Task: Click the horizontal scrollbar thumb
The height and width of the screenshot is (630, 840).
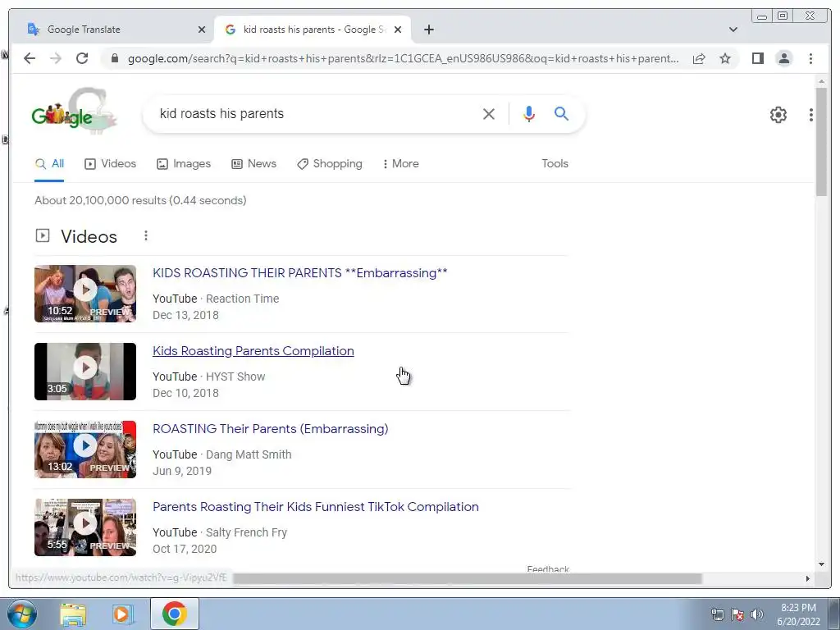Action: [467, 578]
